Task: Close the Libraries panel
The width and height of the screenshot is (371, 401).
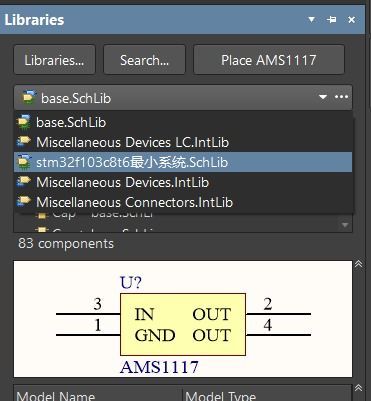Action: pyautogui.click(x=351, y=20)
